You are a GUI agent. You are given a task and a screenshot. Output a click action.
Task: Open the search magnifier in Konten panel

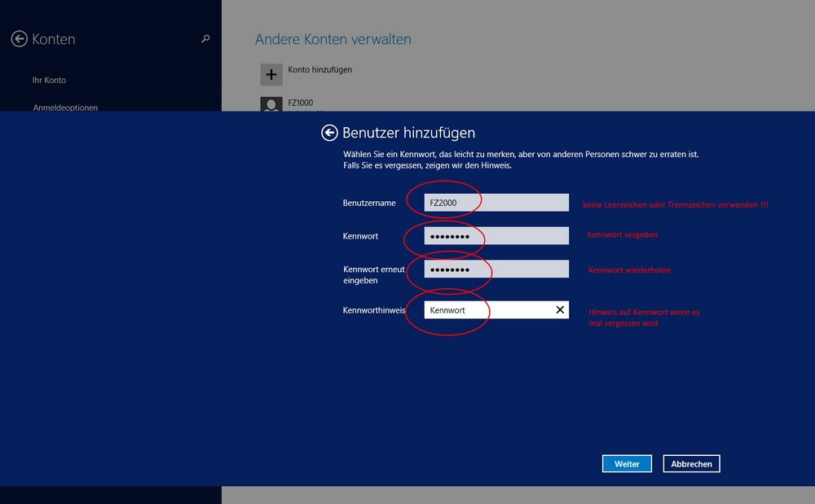coord(205,39)
